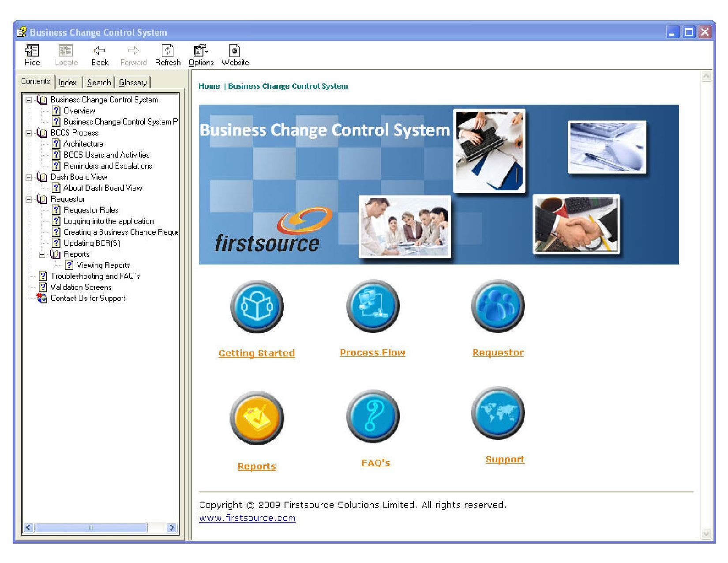This screenshot has height=563, width=728.
Task: Open the Viewing Reports topic
Action: coord(103,265)
